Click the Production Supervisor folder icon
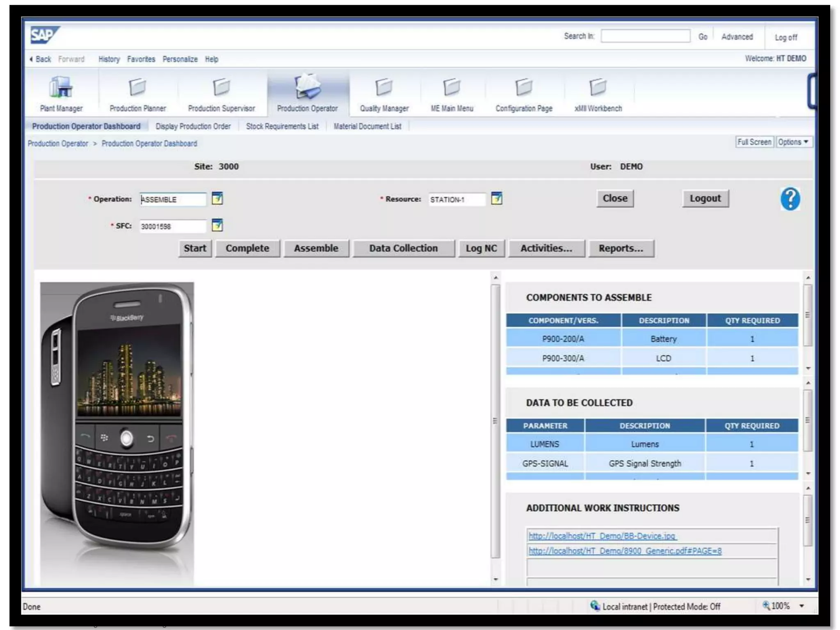 coord(221,87)
